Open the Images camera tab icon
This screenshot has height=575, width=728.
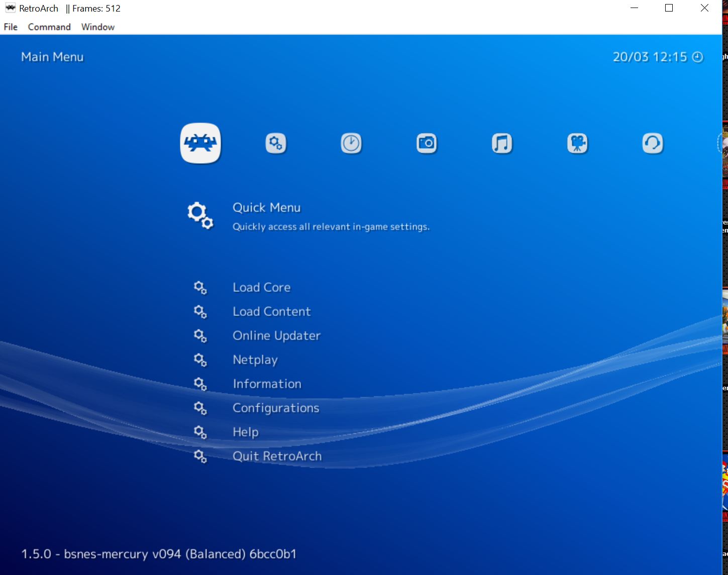427,143
